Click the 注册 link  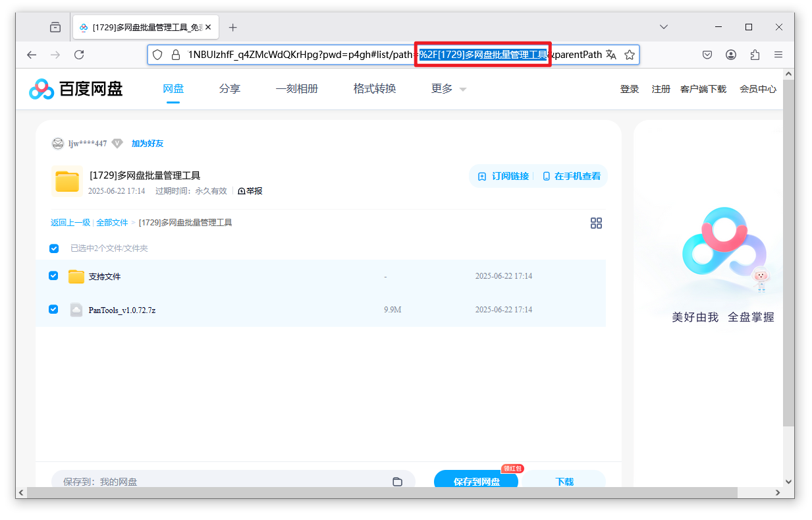tap(661, 89)
